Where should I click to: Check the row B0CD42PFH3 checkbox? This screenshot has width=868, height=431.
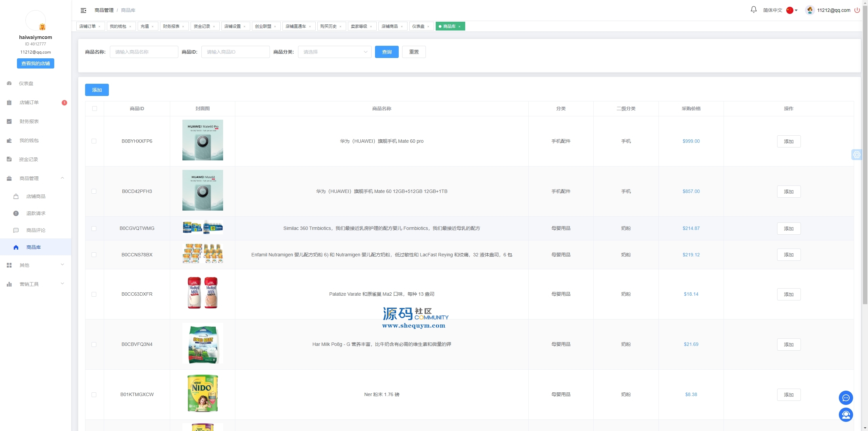pyautogui.click(x=94, y=191)
